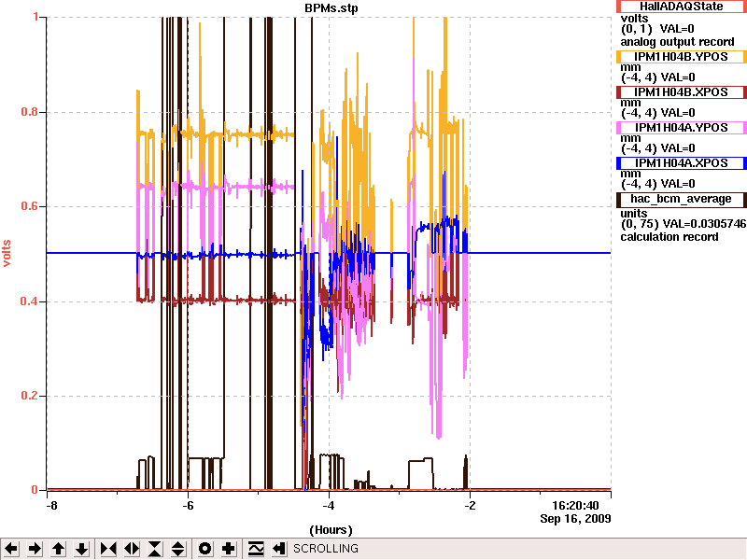The height and width of the screenshot is (560, 747).
Task: Click the -8 hours tick label
Action: tap(51, 506)
